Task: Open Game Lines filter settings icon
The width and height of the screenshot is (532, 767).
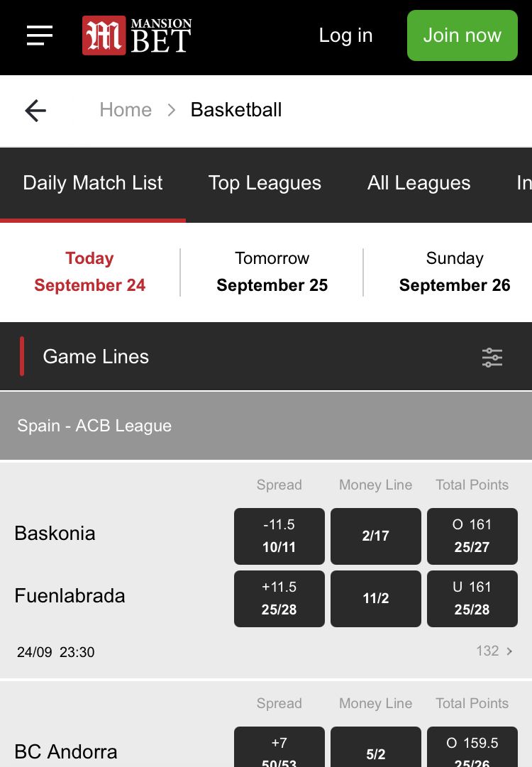Action: tap(492, 357)
